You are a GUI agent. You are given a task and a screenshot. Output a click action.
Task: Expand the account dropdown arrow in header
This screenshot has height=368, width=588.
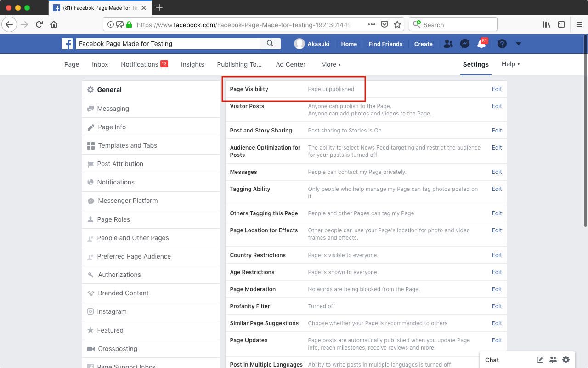(519, 44)
